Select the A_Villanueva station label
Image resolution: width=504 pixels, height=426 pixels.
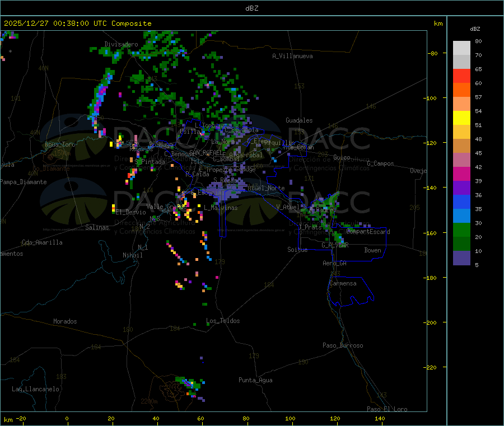tap(292, 56)
